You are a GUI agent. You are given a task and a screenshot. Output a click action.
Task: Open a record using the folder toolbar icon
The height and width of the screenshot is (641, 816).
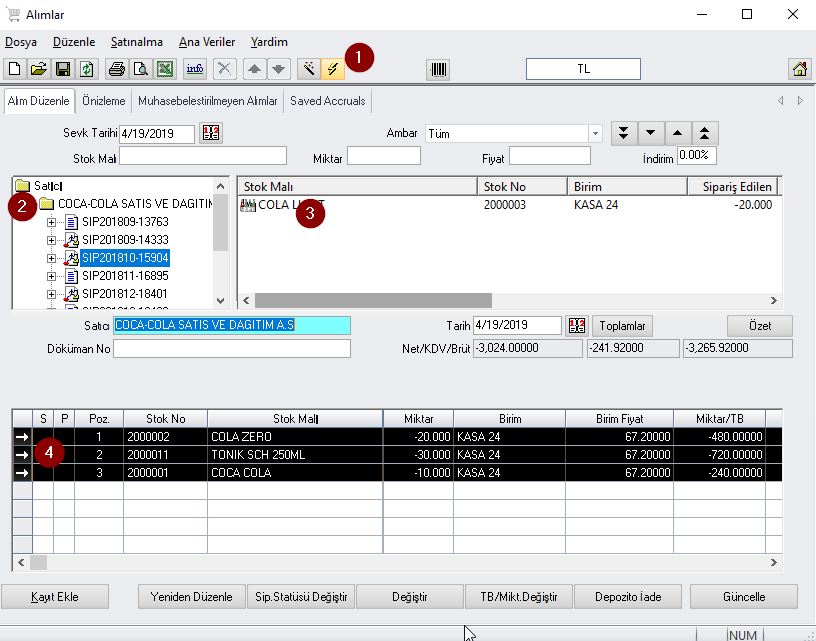click(39, 69)
